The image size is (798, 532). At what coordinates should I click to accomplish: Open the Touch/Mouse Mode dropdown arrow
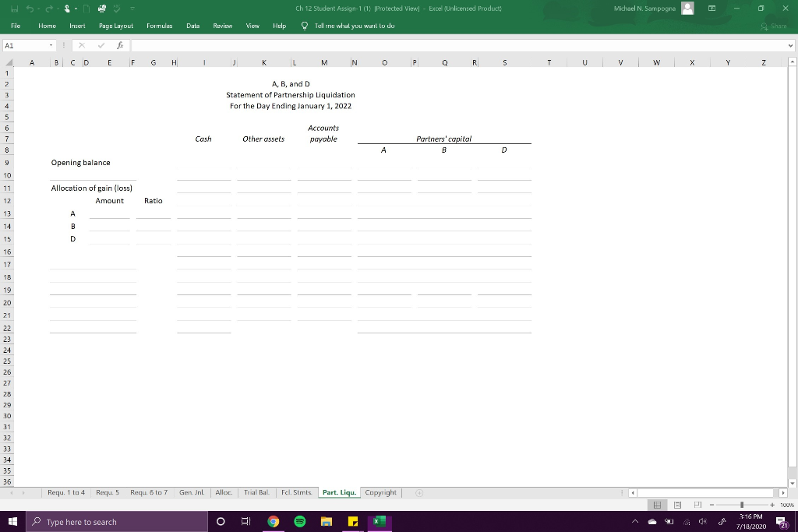(76, 9)
